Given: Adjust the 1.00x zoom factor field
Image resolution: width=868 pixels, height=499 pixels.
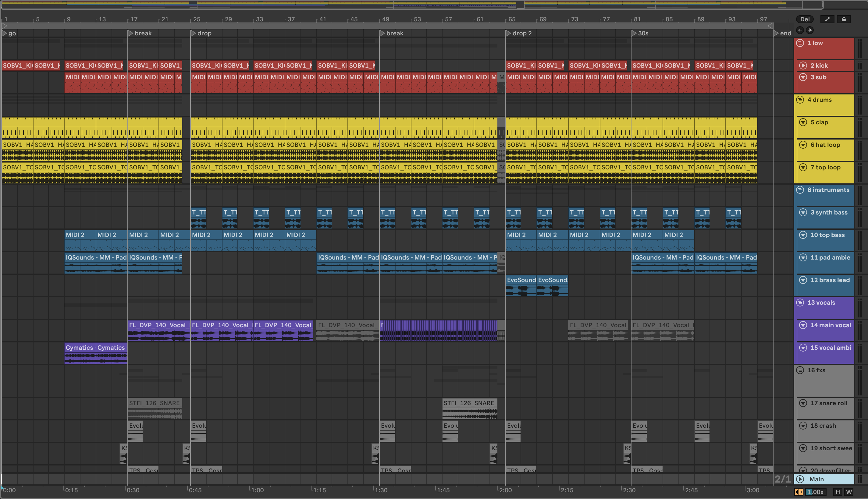Looking at the screenshot, I should 816,492.
